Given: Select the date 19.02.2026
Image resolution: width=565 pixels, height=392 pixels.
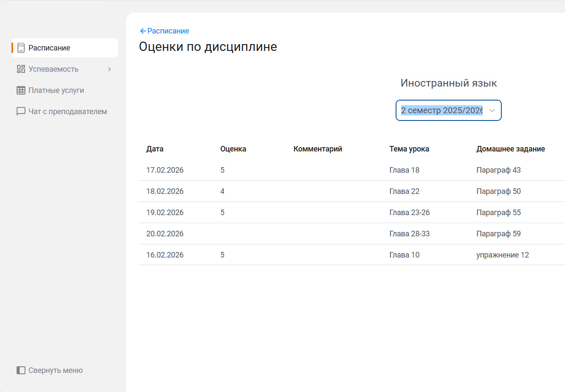Looking at the screenshot, I should [165, 213].
